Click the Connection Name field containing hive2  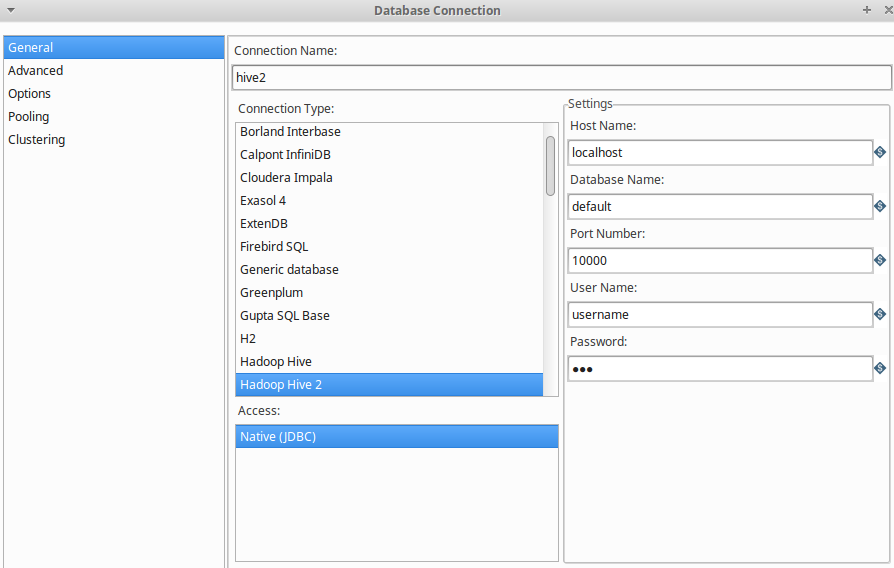(562, 78)
